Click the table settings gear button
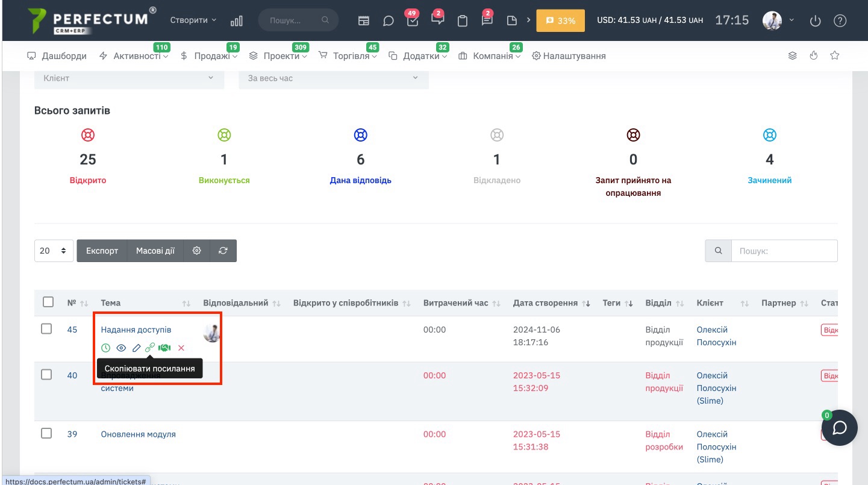 [x=196, y=251]
